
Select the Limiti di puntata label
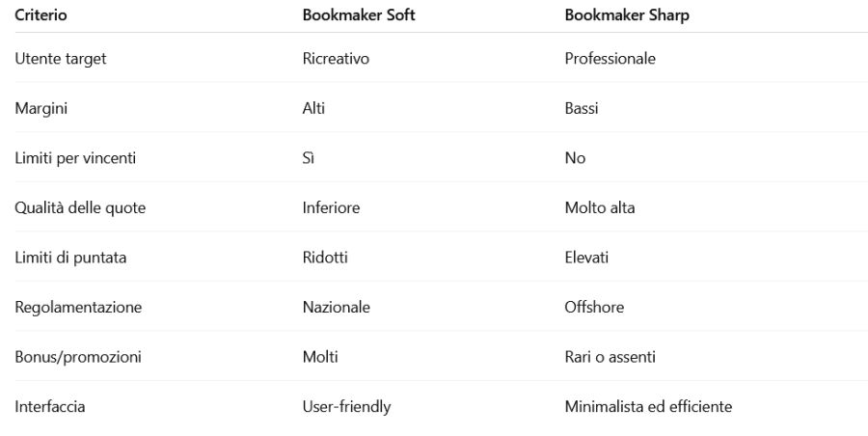[70, 258]
